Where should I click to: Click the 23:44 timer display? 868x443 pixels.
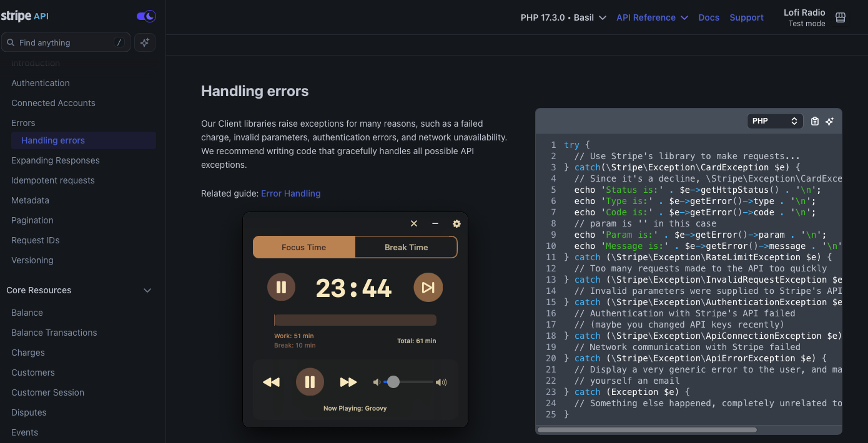click(354, 288)
